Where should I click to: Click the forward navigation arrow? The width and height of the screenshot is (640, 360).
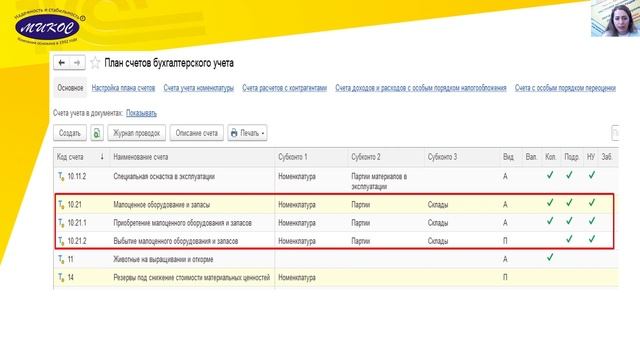(77, 62)
